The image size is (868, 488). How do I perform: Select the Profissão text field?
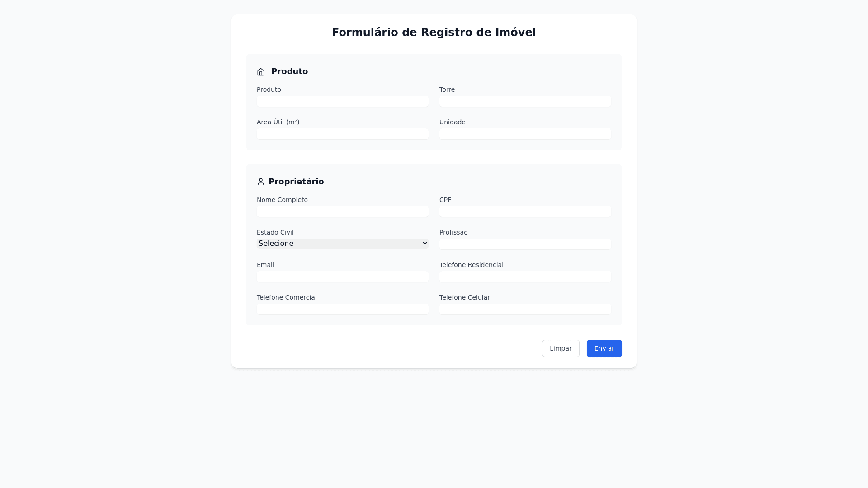(525, 244)
